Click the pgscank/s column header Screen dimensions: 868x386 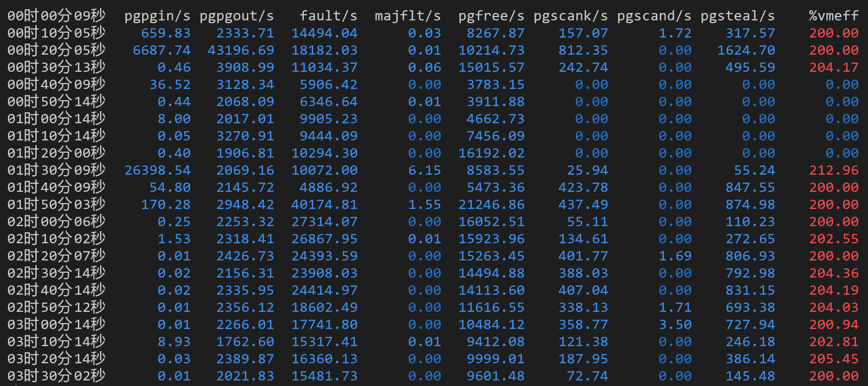pyautogui.click(x=571, y=16)
